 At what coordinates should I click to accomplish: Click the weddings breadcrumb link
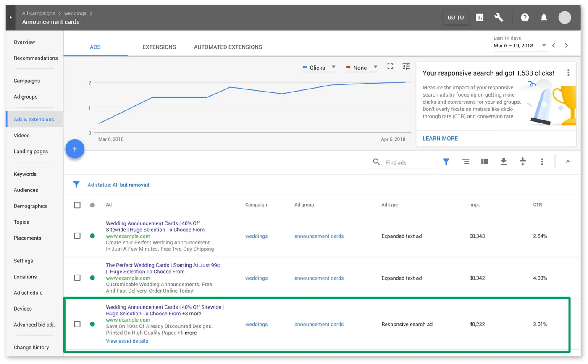76,13
